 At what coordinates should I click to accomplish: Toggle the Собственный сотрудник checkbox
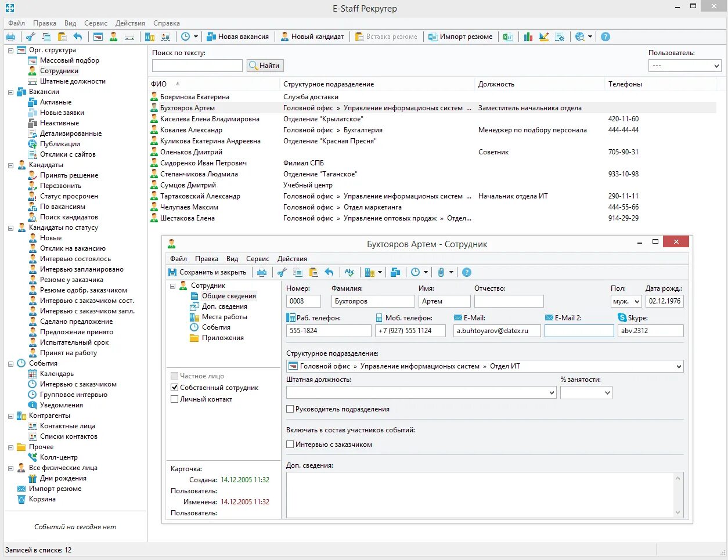pyautogui.click(x=174, y=388)
